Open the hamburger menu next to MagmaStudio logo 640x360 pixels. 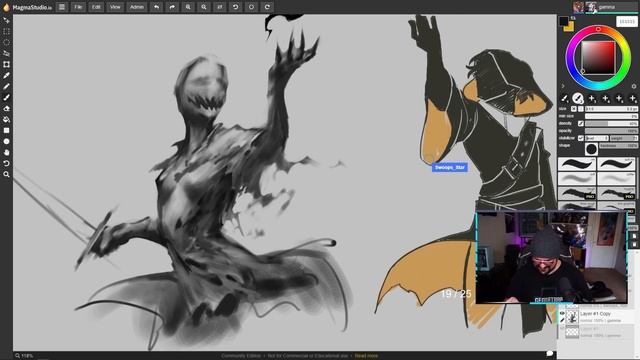click(x=62, y=7)
